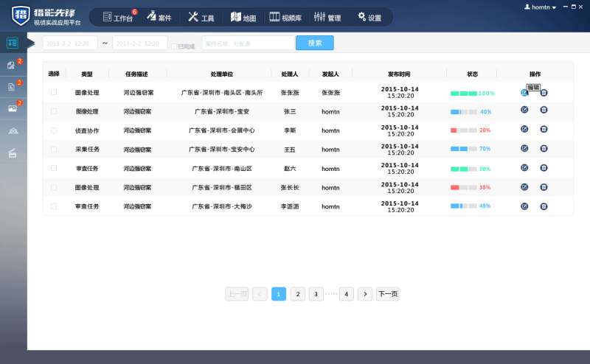This screenshot has height=364, width=590.
Task: Open the bottom clapperboard sidebar icon
Action: 13,153
